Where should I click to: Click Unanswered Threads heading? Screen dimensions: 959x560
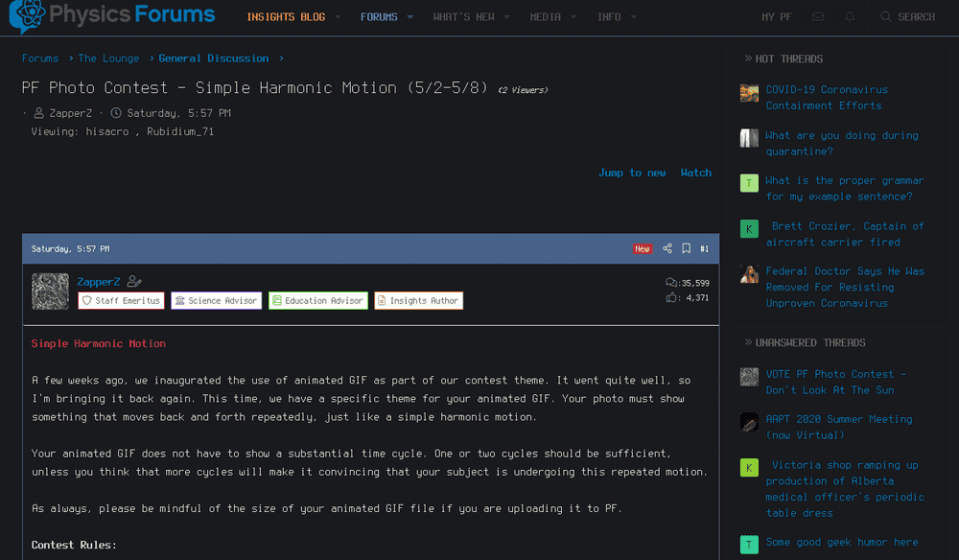coord(810,342)
